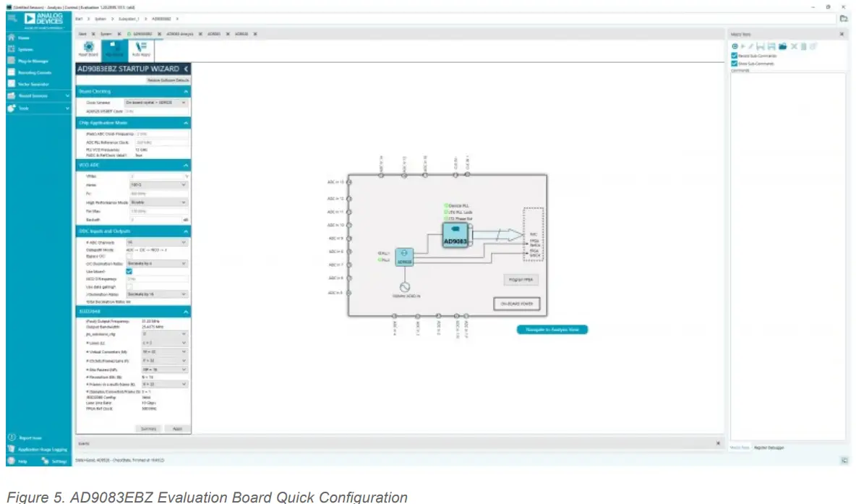Open the Clock Source dropdown
This screenshot has width=856, height=504.
[155, 103]
